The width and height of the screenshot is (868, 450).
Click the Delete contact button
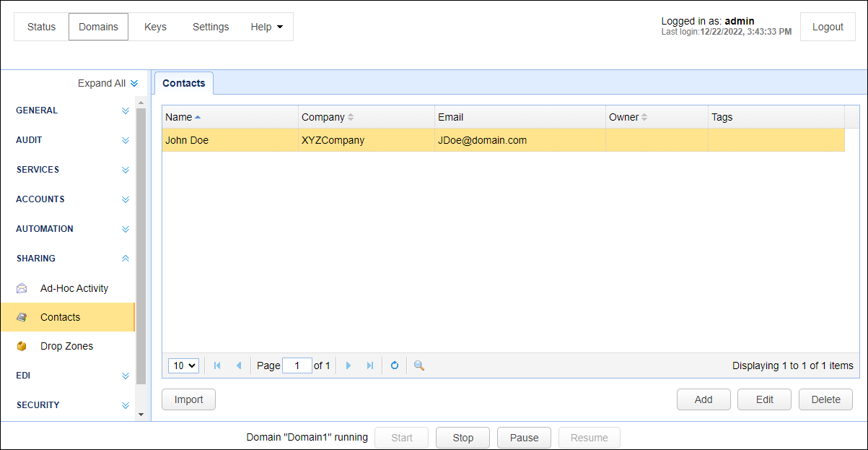coord(826,399)
